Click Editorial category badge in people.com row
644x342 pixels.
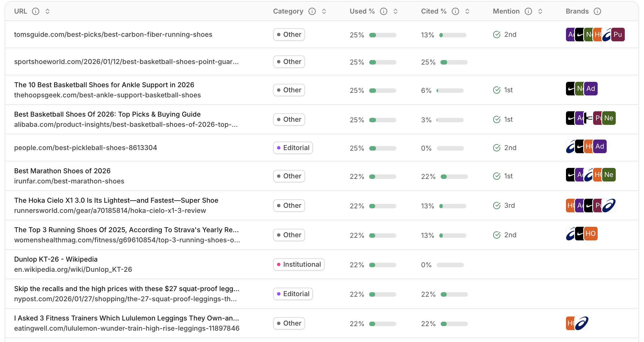tap(293, 148)
